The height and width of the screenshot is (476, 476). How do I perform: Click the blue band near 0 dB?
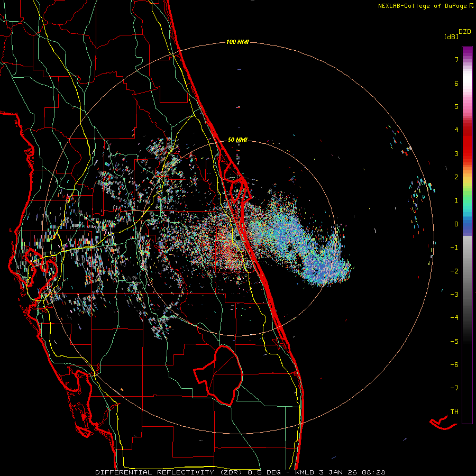[467, 226]
